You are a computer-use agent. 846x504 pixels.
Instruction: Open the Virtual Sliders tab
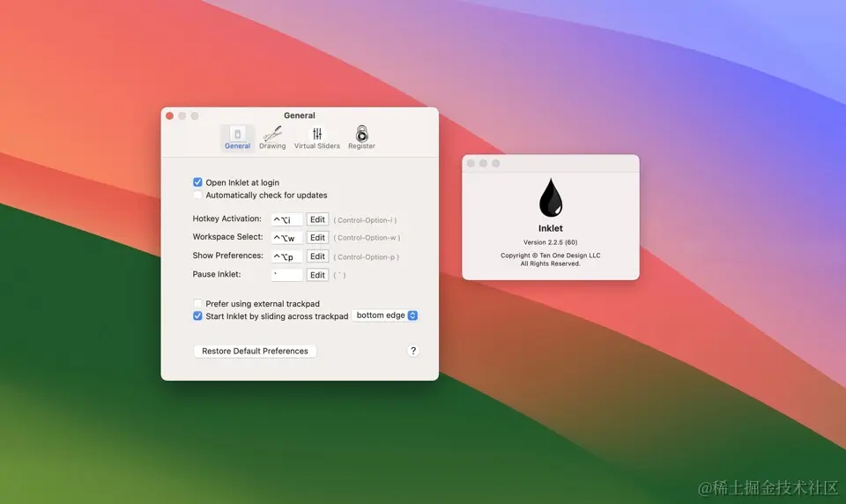click(316, 137)
